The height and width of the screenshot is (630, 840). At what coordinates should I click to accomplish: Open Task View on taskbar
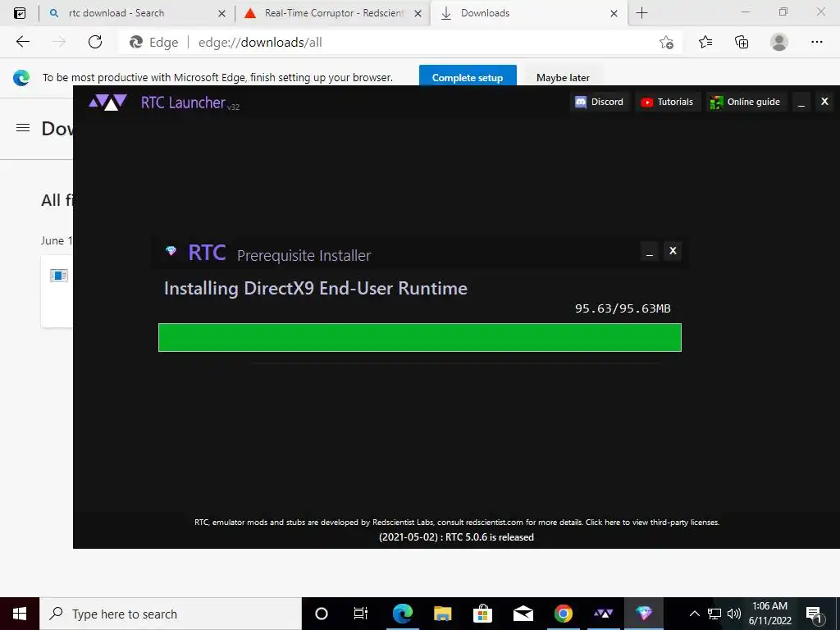point(361,614)
